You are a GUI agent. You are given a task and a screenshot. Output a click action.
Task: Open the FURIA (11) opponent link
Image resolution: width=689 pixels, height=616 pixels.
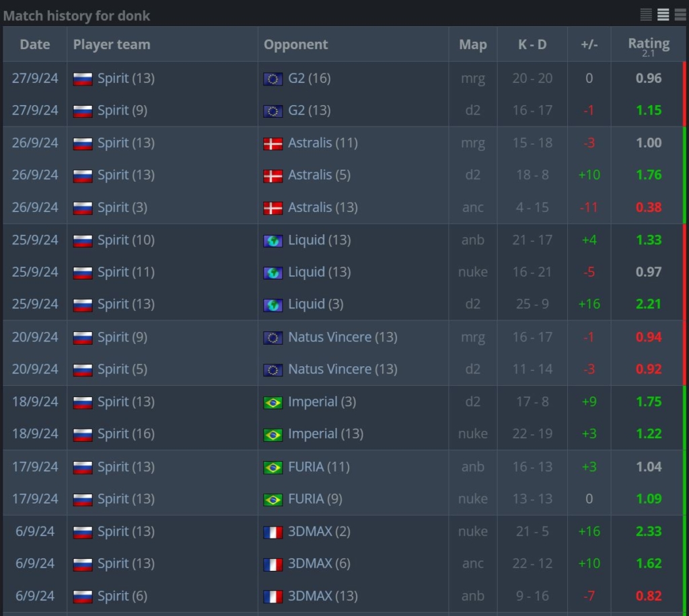(x=318, y=467)
